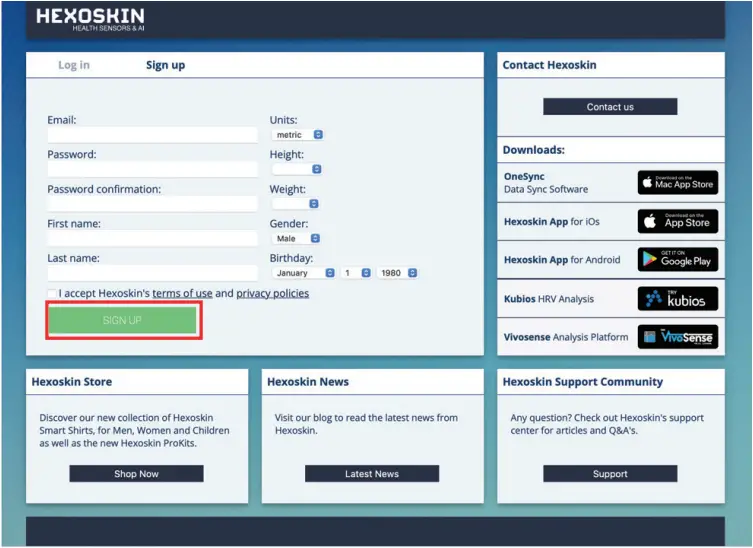Viewport: 753px width, 548px height.
Task: Click the Hexoskin logo in header
Action: pos(90,19)
